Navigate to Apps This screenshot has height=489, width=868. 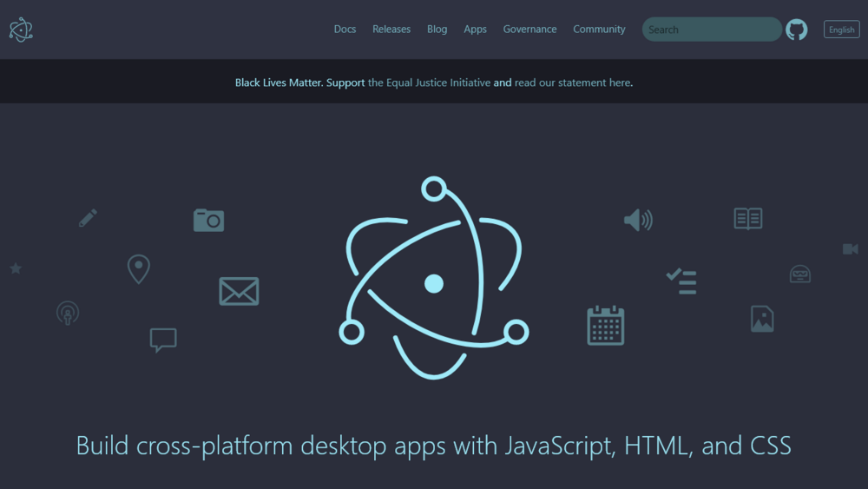click(x=475, y=30)
